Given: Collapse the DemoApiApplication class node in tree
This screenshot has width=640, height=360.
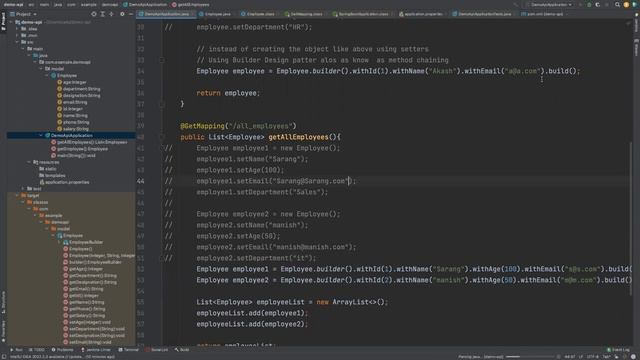Looking at the screenshot, I should pyautogui.click(x=41, y=135).
